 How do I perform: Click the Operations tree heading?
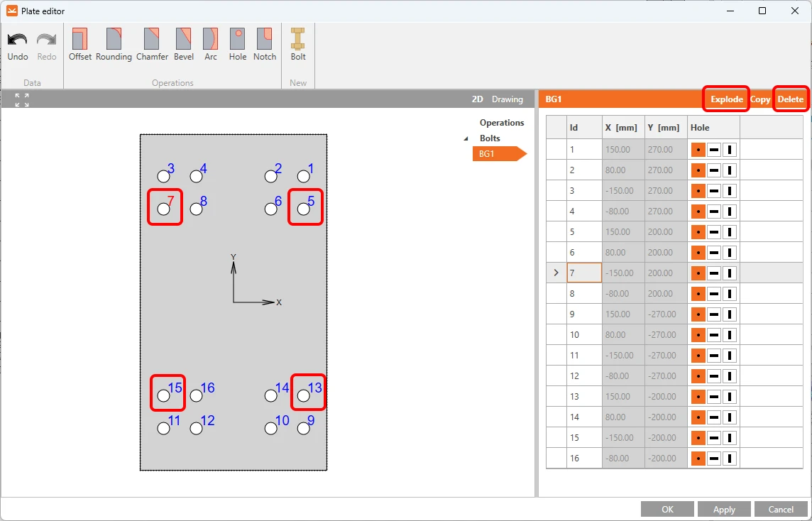coord(501,123)
